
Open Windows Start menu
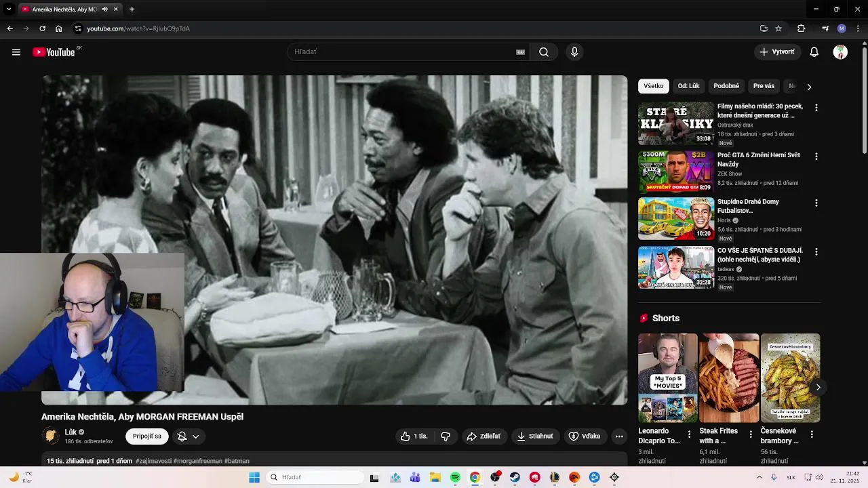coord(254,477)
